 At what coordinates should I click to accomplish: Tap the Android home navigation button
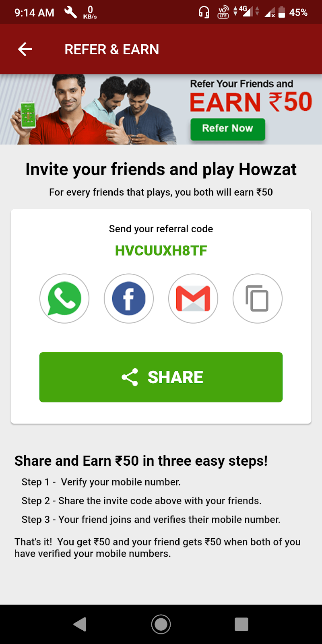[x=161, y=624]
